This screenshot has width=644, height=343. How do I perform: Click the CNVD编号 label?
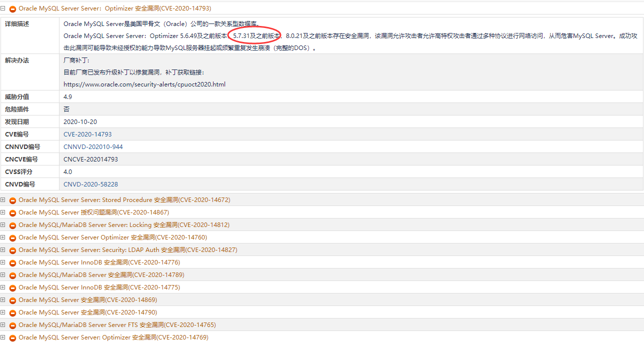pyautogui.click(x=20, y=184)
